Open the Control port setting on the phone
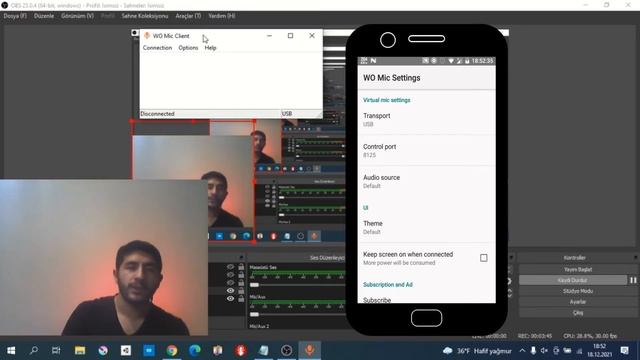Screen dimensions: 640x360 click(427, 150)
